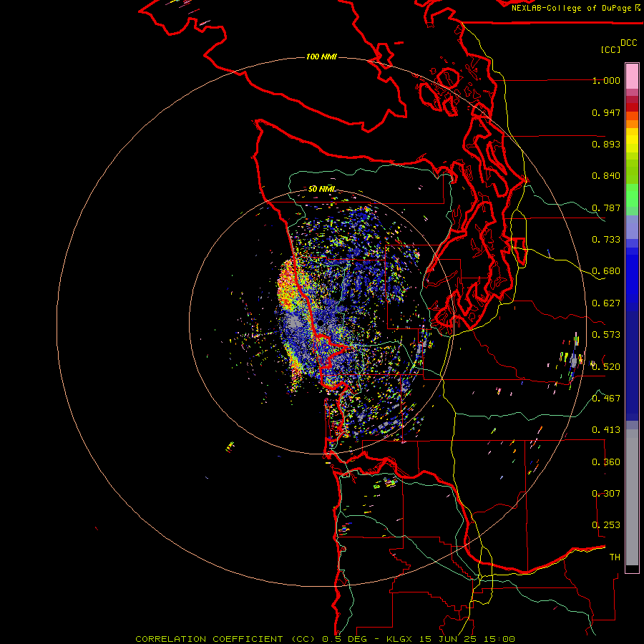Image resolution: width=644 pixels, height=644 pixels.
Task: Select the bright green segment of the color scale
Action: 632,195
